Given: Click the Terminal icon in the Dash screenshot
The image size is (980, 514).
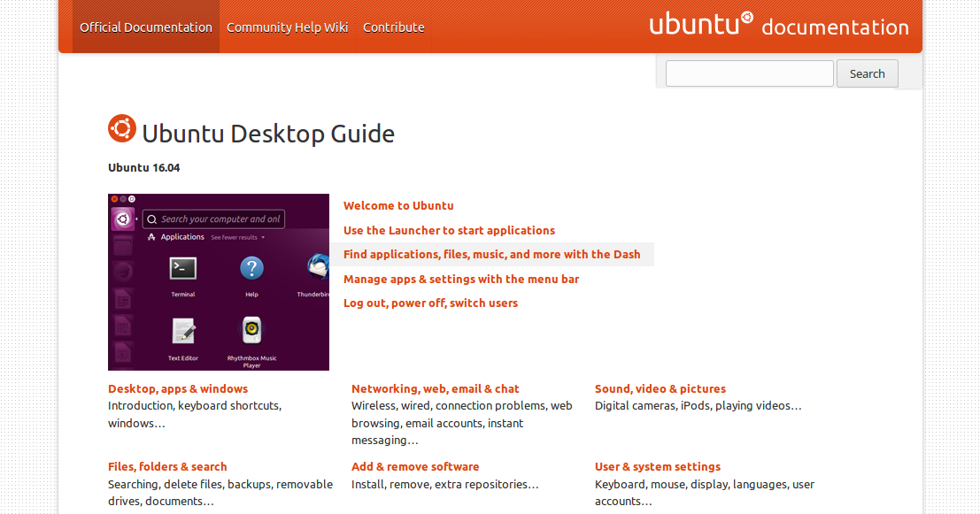Looking at the screenshot, I should [181, 268].
